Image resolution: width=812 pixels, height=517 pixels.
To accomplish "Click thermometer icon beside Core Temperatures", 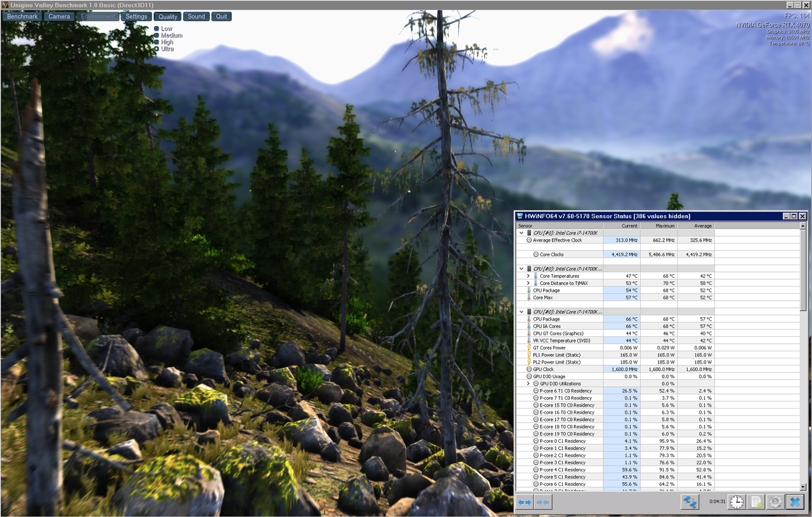I will (x=536, y=276).
